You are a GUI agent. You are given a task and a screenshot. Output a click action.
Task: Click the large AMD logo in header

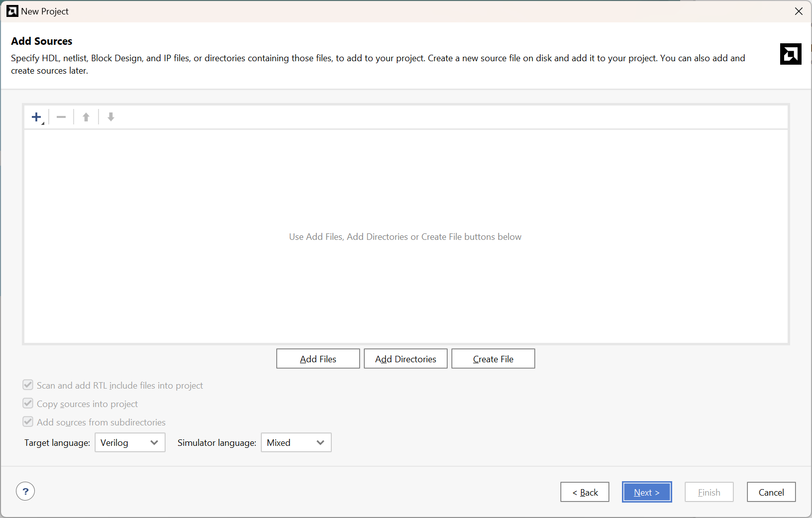coord(791,54)
